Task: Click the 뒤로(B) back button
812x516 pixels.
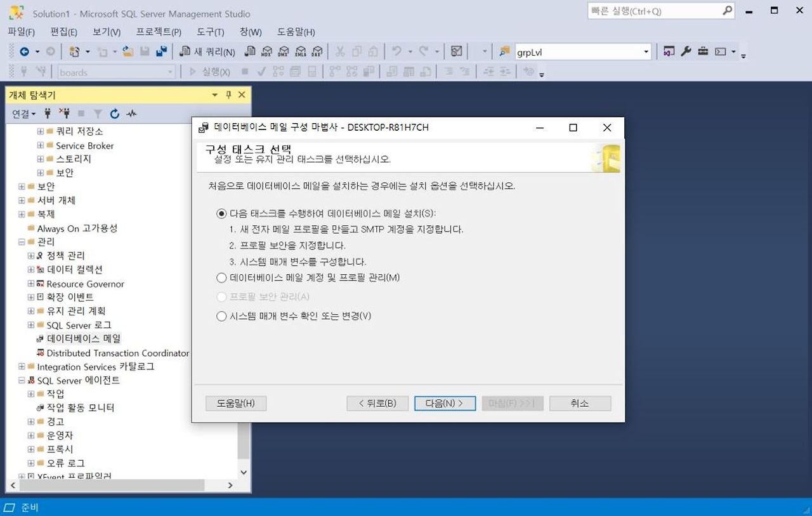Action: pyautogui.click(x=377, y=404)
